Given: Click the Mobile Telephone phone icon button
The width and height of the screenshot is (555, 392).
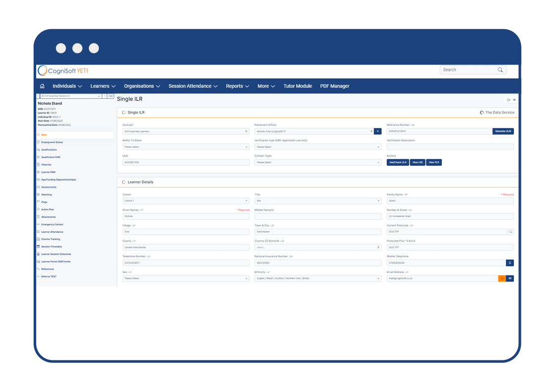Looking at the screenshot, I should [510, 263].
